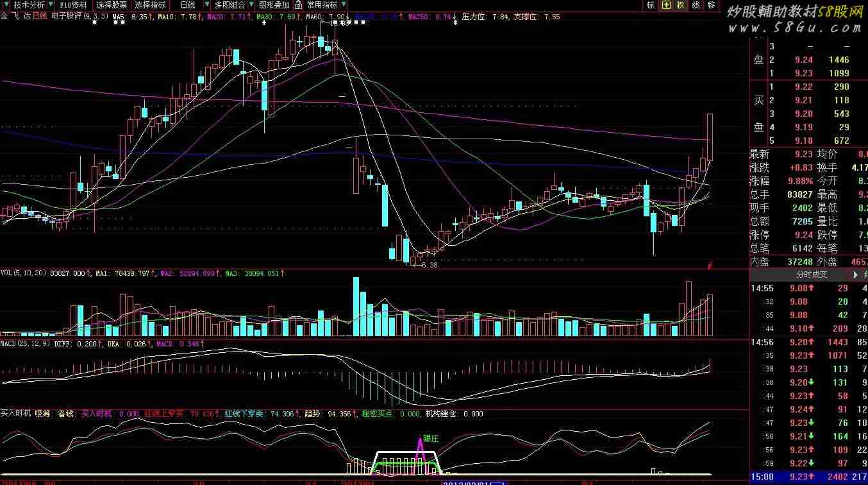868x485 pixels.
Task: Click the MA60: 7.90 value label
Action: tap(328, 16)
